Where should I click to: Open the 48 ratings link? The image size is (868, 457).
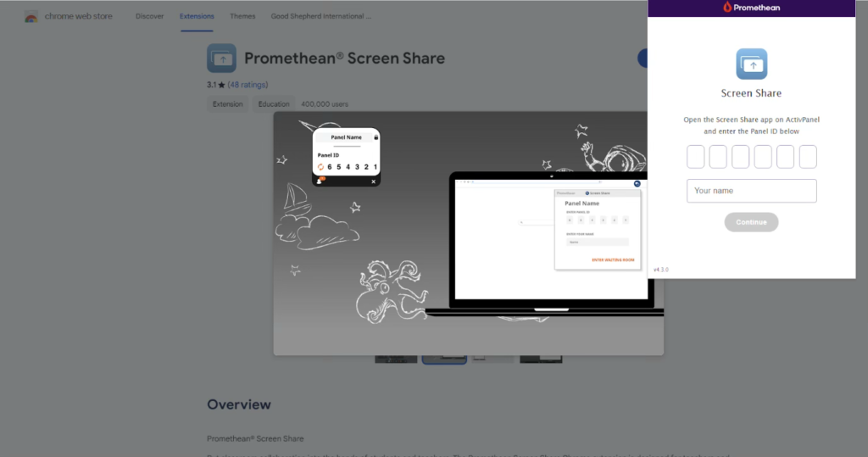click(x=248, y=85)
